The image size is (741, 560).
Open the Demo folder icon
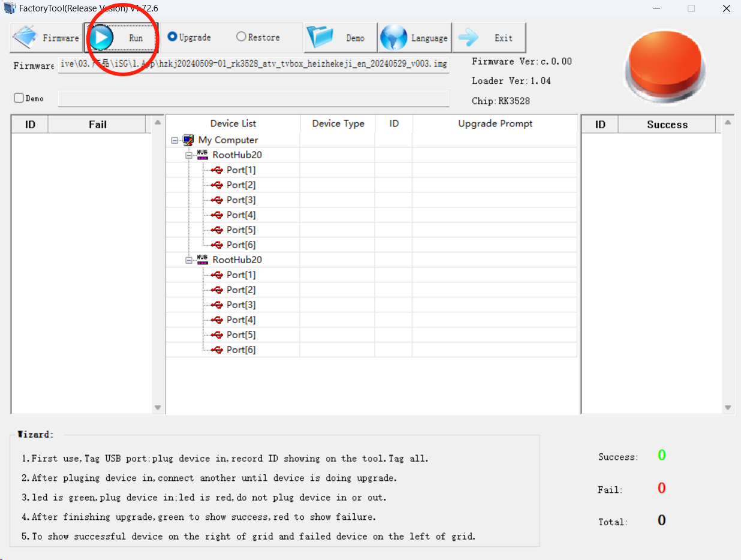point(320,38)
